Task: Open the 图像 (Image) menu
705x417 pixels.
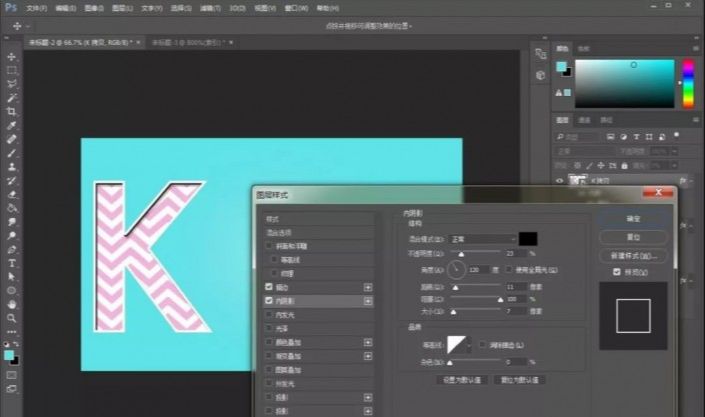Action: [94, 8]
